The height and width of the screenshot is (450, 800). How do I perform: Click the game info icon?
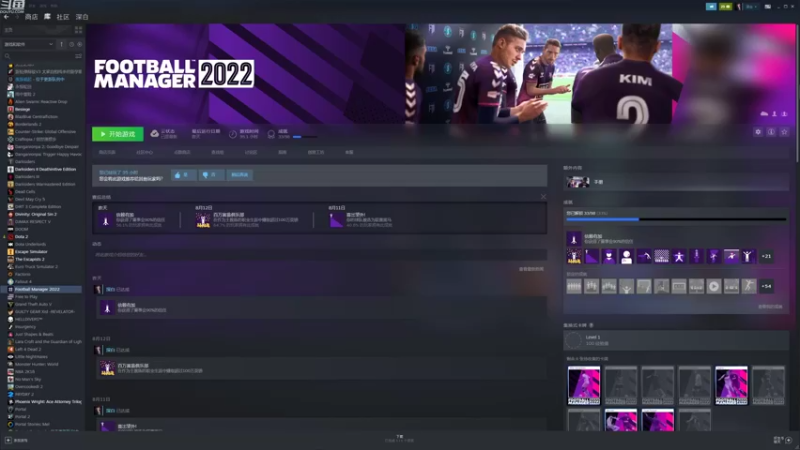(x=771, y=132)
